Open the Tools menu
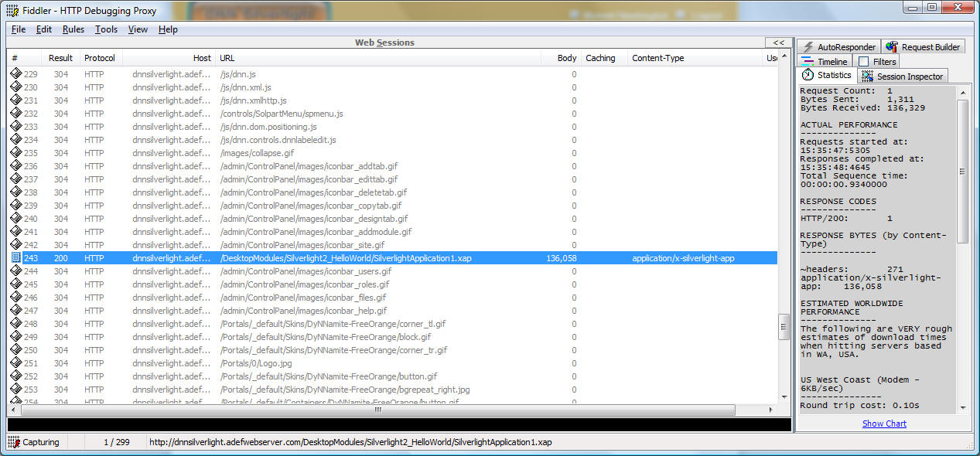 click(106, 29)
